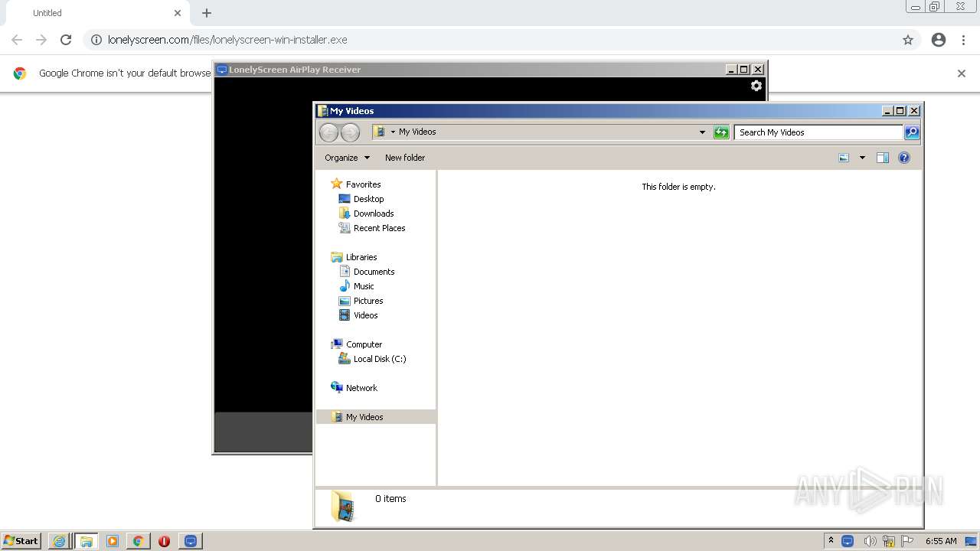Screen dimensions: 980x551
Task: Open the Organize dropdown menu
Action: 347,158
